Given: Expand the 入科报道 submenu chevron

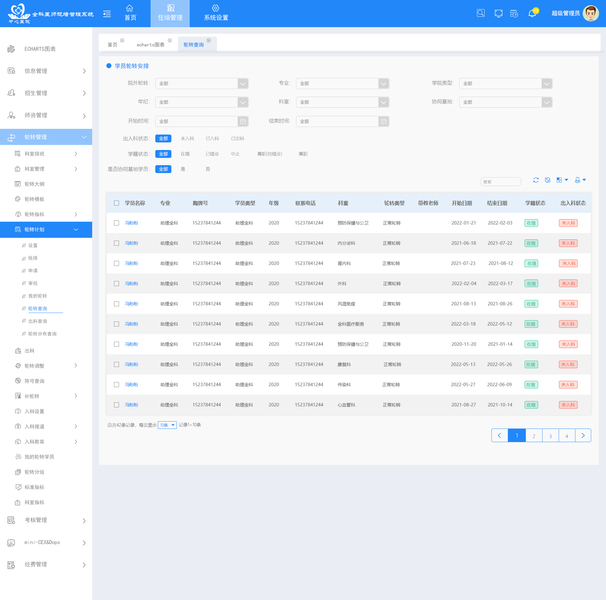Looking at the screenshot, I should tap(76, 426).
